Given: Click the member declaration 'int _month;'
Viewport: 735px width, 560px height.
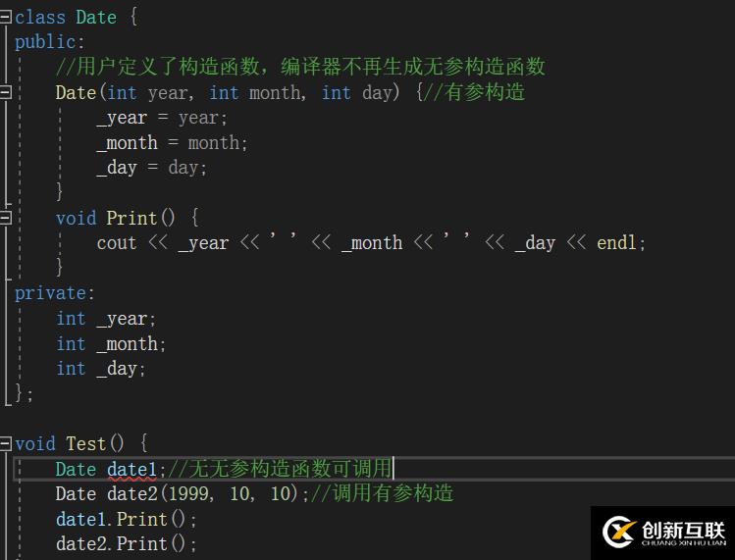Looking at the screenshot, I should tap(111, 343).
